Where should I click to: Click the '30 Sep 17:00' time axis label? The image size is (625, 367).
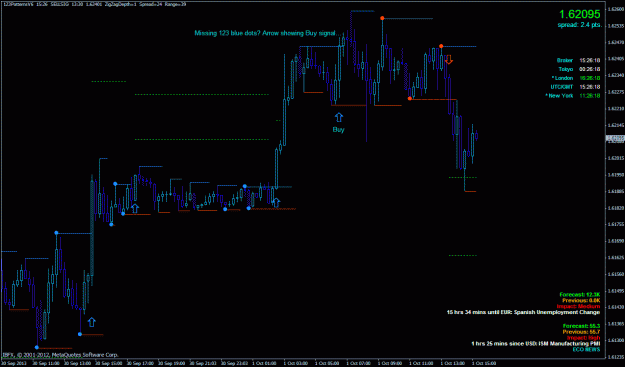(x=140, y=363)
